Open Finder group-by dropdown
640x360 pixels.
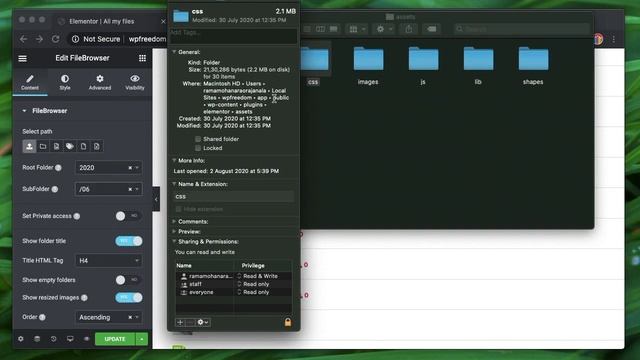pyautogui.click(x=357, y=29)
